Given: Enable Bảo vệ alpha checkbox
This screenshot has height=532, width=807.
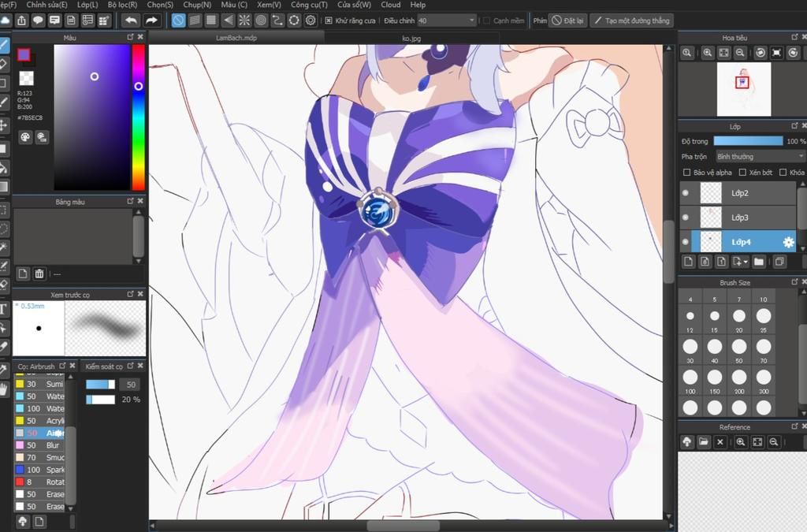Looking at the screenshot, I should [686, 173].
